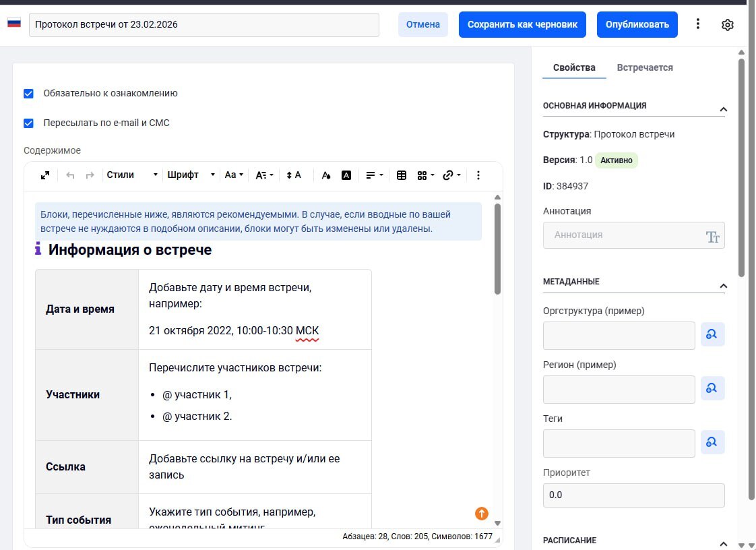The image size is (756, 550).
Task: Expand editor to fullscreen mode
Action: 45,175
